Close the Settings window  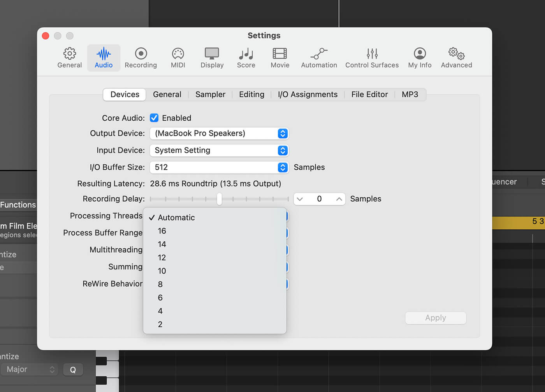point(46,36)
